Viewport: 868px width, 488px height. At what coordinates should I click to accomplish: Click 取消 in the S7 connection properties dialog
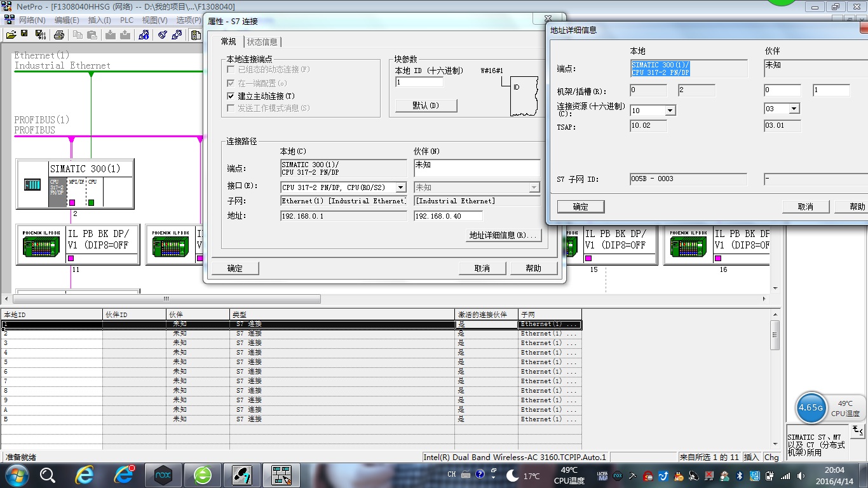(x=482, y=268)
